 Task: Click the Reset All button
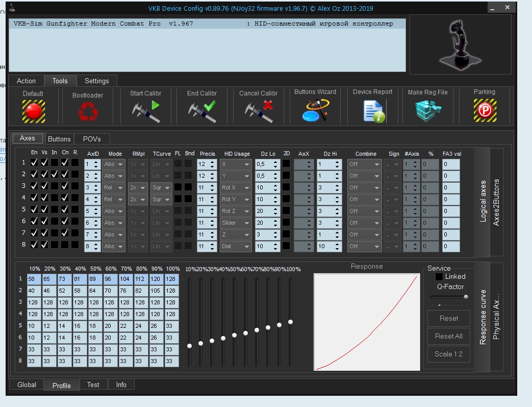[x=448, y=336]
